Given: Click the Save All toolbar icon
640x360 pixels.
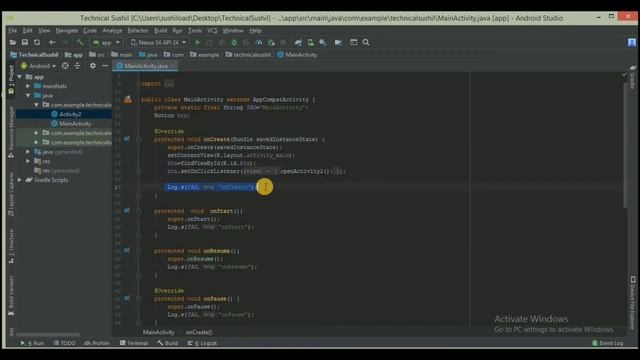Looking at the screenshot, I should pyautogui.click(x=25, y=42).
